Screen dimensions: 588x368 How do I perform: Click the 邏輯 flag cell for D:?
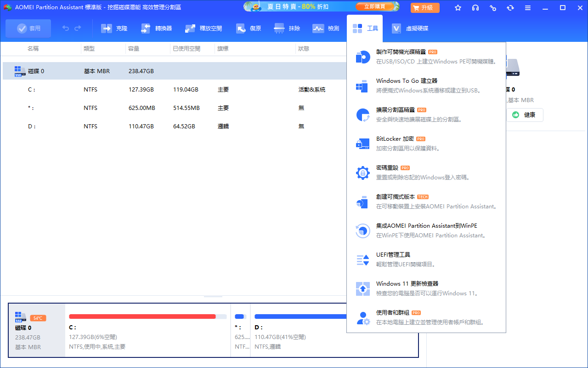coord(223,126)
